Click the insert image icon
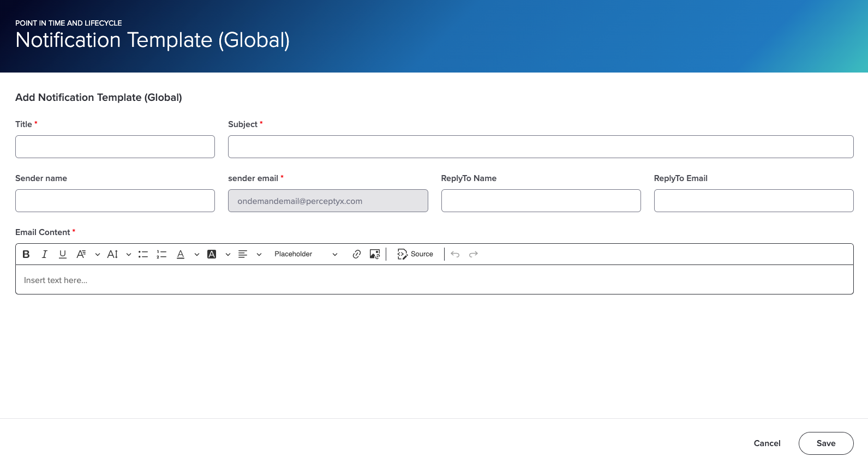 tap(375, 254)
